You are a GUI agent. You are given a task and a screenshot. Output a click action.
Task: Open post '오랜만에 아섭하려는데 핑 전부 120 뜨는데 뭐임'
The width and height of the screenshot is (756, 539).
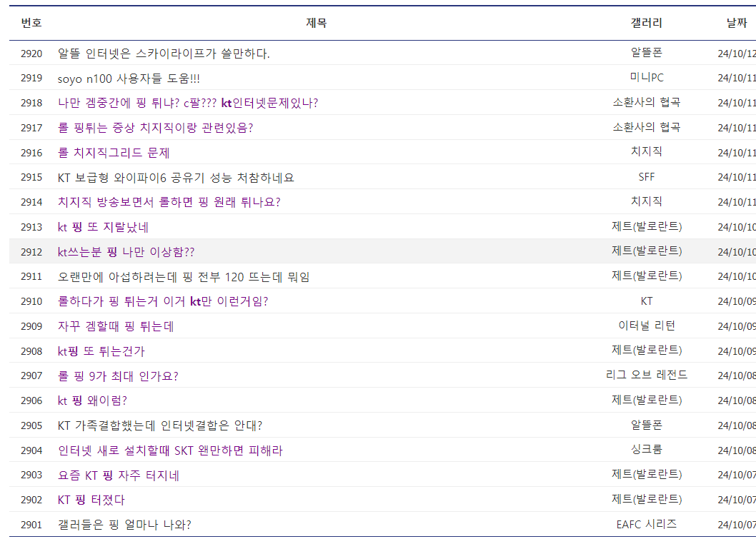[184, 277]
